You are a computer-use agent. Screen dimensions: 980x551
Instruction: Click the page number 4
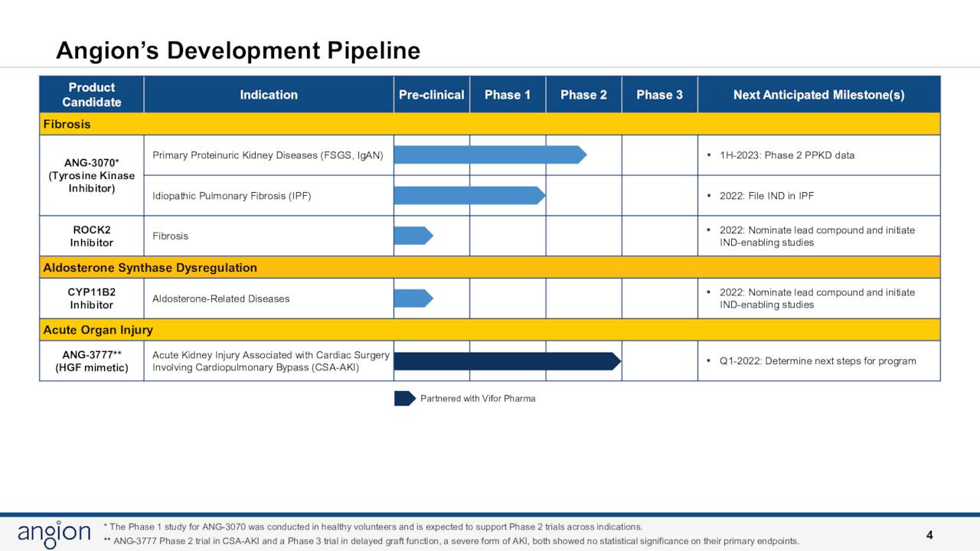tap(929, 533)
